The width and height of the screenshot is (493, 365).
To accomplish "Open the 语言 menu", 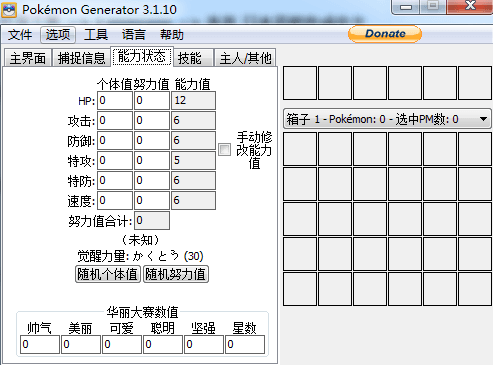I will click(x=134, y=35).
